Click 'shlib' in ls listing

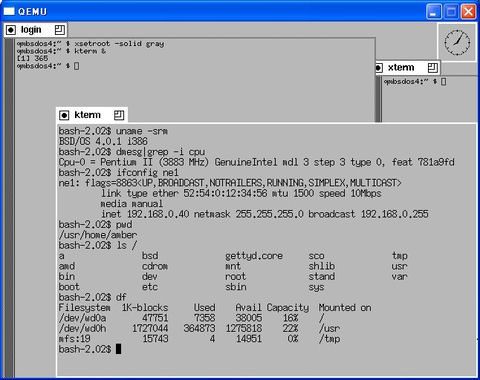pyautogui.click(x=322, y=266)
